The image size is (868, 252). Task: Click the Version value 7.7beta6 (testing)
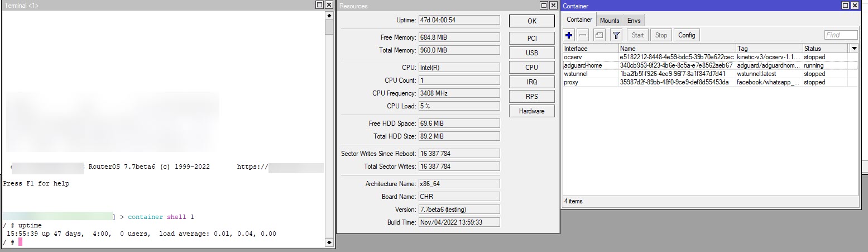[459, 210]
